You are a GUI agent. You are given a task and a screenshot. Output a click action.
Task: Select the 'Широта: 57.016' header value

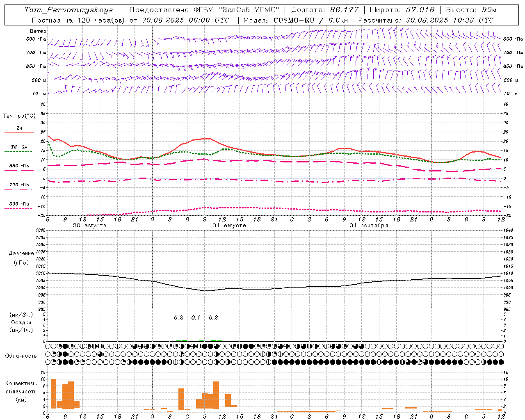[x=402, y=10]
